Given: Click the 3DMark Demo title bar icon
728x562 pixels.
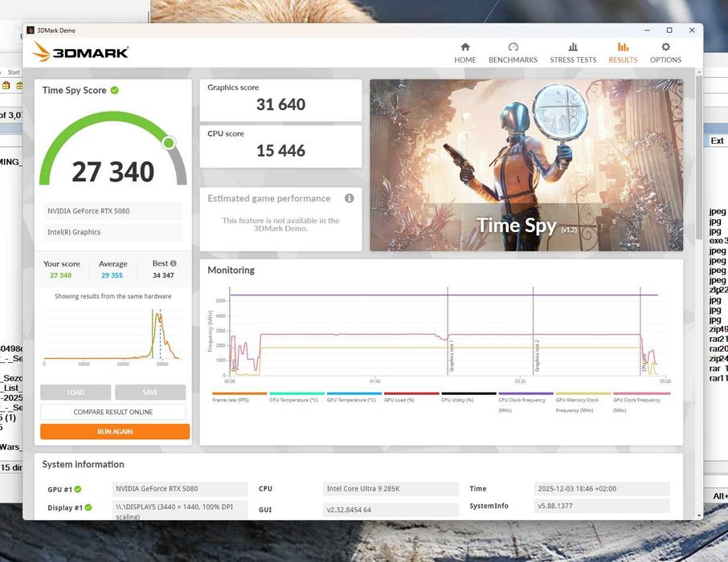Looking at the screenshot, I should [x=31, y=31].
